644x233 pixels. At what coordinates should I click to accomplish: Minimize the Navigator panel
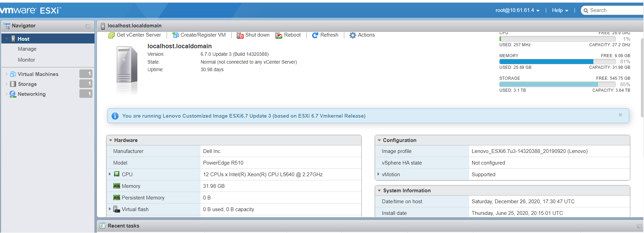pyautogui.click(x=88, y=26)
